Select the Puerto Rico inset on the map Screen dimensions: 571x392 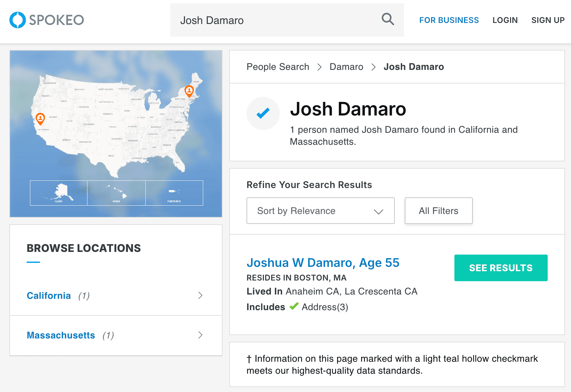pos(174,193)
